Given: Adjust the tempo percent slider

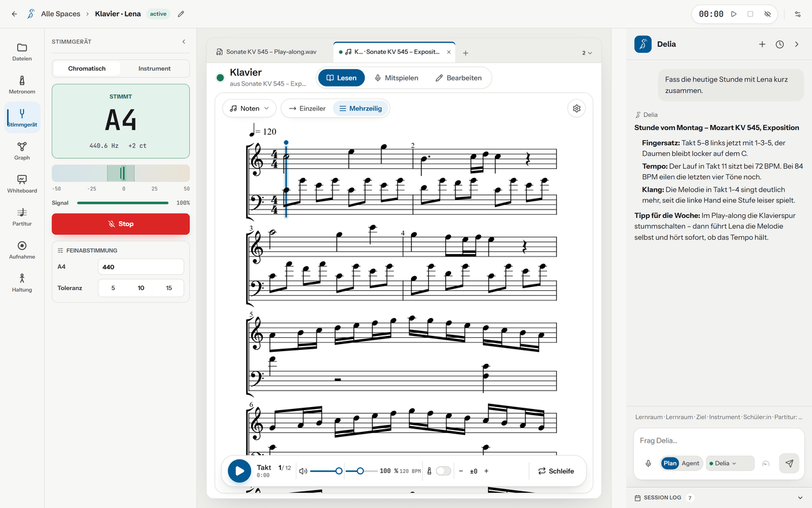Looking at the screenshot, I should [x=363, y=471].
